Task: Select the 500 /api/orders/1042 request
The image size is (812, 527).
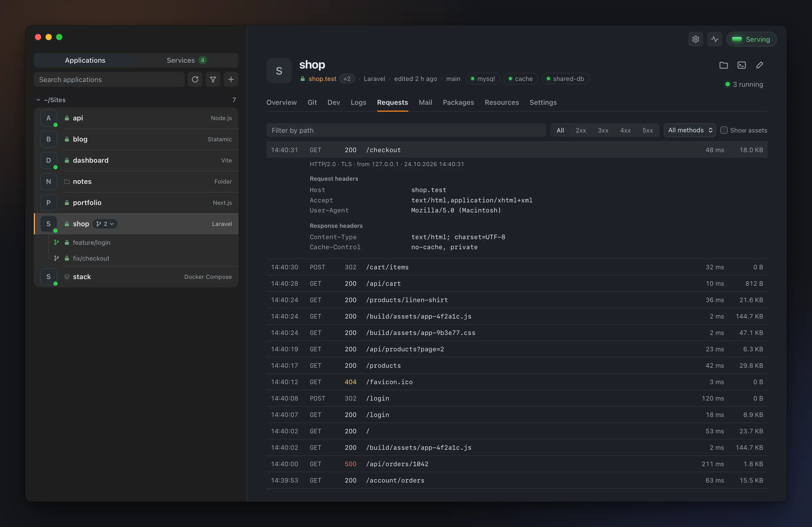Action: coord(517,464)
